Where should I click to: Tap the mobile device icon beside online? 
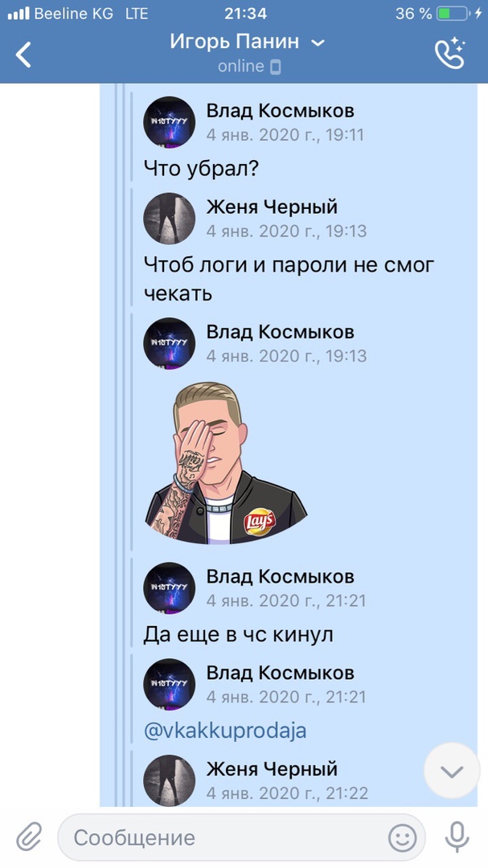click(275, 67)
